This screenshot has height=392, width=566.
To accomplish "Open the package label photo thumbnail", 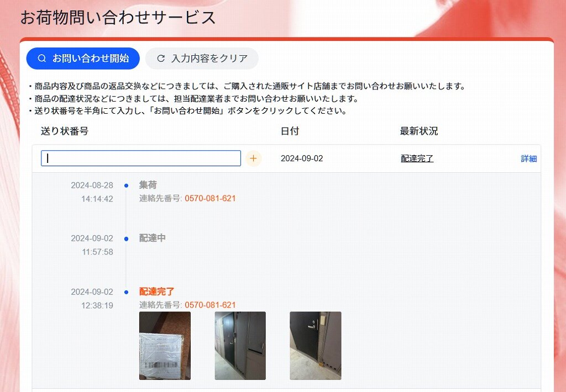I will (165, 346).
